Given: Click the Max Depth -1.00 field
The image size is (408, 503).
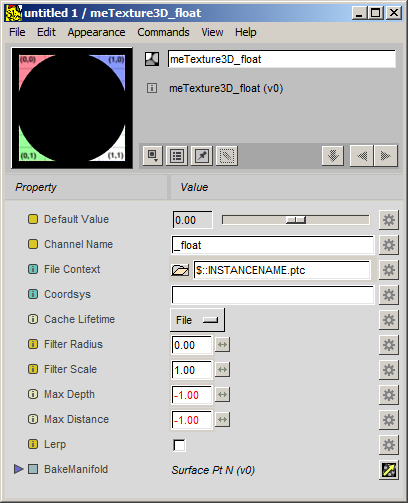Looking at the screenshot, I should tap(192, 395).
